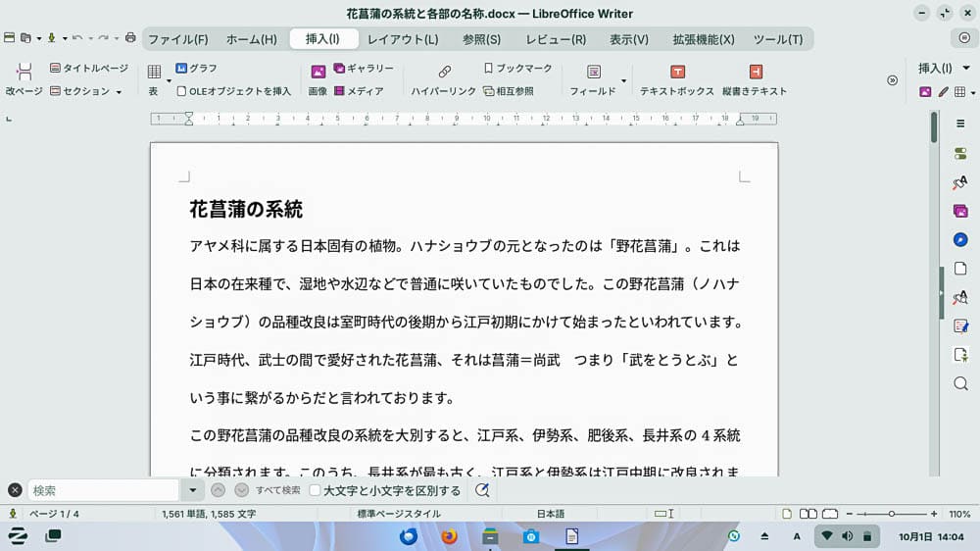
Task: Enable match case (大文字と小文字を区別する) checkbox
Action: (315, 490)
